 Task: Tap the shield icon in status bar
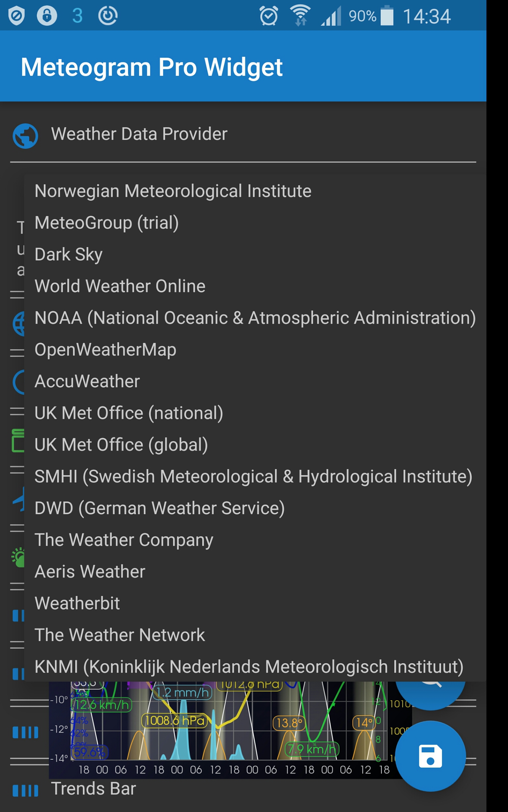17,16
